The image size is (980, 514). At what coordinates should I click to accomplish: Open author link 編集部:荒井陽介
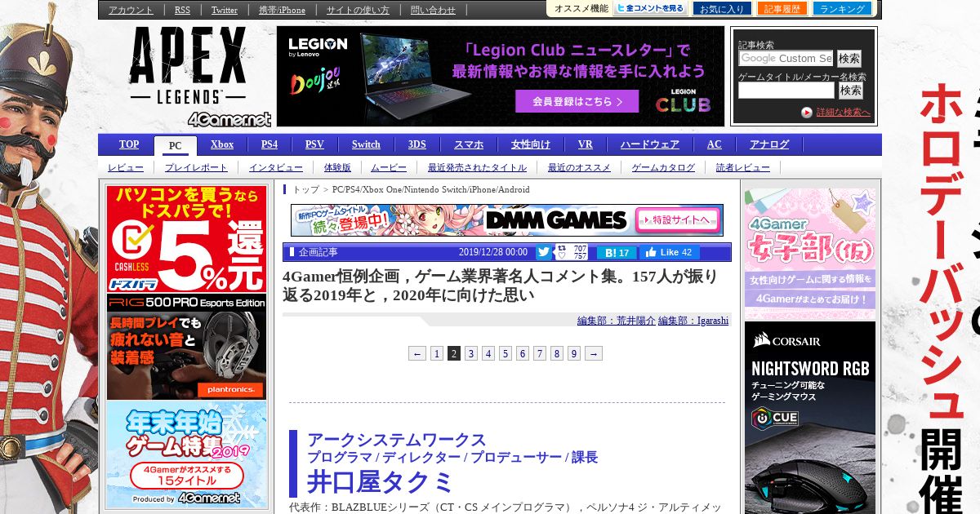(616, 321)
